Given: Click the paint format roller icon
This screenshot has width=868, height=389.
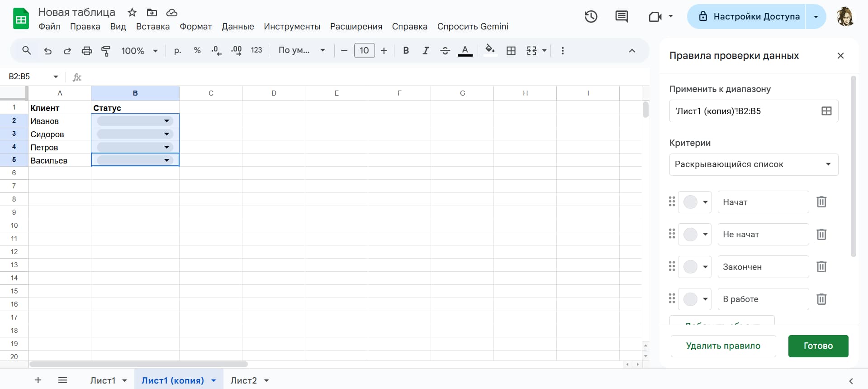Looking at the screenshot, I should pos(106,51).
